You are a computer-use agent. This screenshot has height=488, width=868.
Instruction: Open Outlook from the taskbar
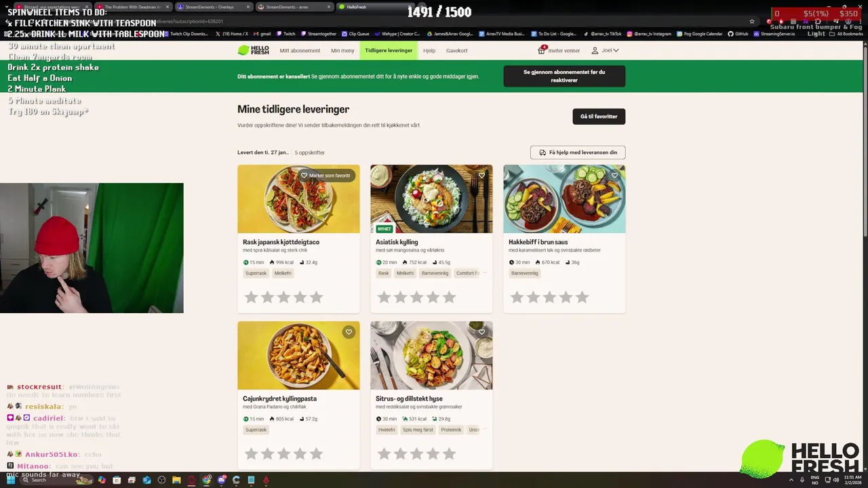tap(146, 480)
